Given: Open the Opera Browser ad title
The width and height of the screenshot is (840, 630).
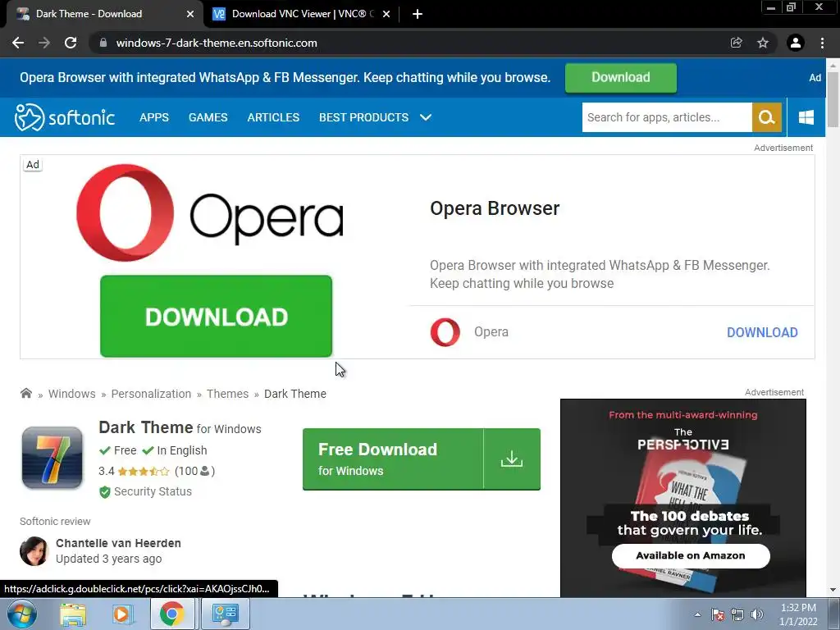Looking at the screenshot, I should tap(495, 208).
